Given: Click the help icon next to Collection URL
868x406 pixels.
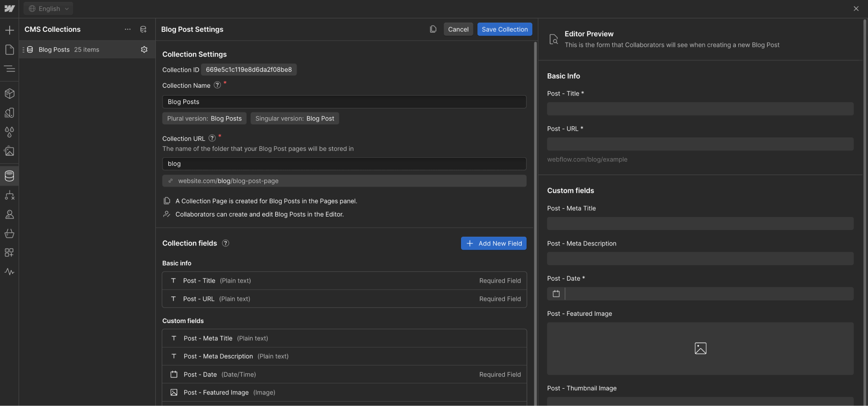Looking at the screenshot, I should point(212,138).
